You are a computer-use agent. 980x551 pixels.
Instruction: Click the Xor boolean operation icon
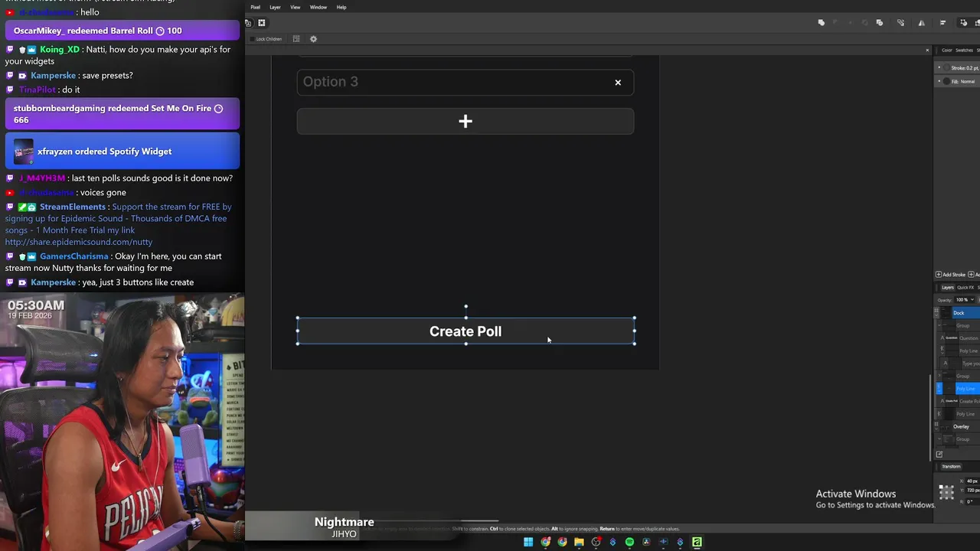pos(864,23)
